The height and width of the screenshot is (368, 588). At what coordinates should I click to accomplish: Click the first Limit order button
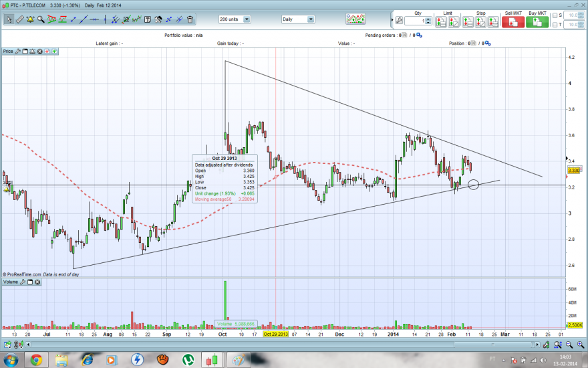[440, 22]
